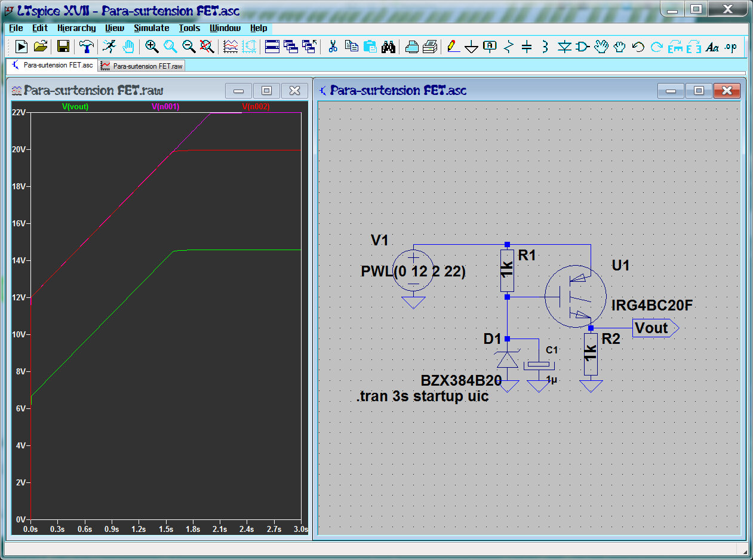Click the Zoom in magnifier icon
The image size is (753, 560).
click(152, 47)
